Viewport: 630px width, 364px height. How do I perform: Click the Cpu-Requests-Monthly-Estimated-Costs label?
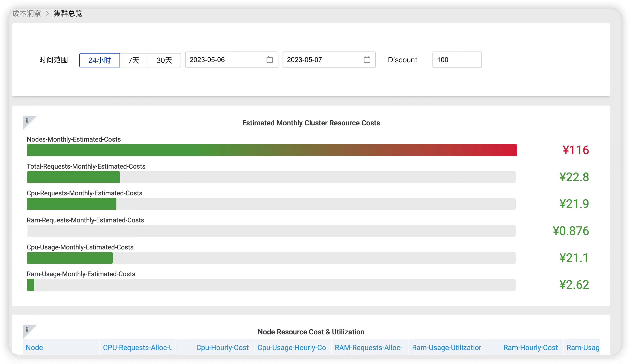(x=84, y=193)
